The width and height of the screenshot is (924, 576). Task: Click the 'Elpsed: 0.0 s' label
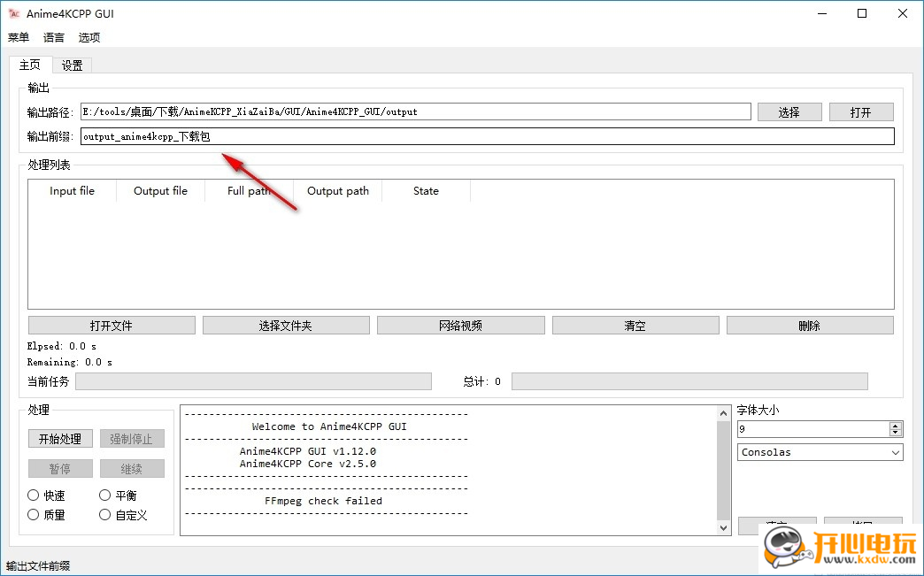pyautogui.click(x=62, y=346)
